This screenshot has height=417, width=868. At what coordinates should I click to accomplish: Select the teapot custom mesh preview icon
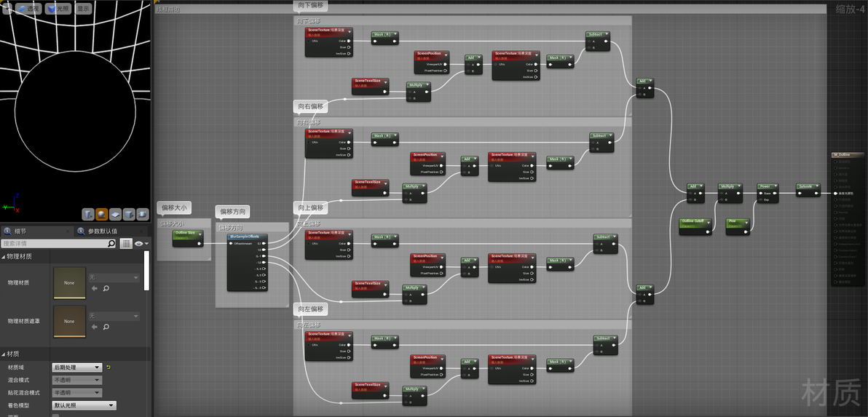point(142,214)
